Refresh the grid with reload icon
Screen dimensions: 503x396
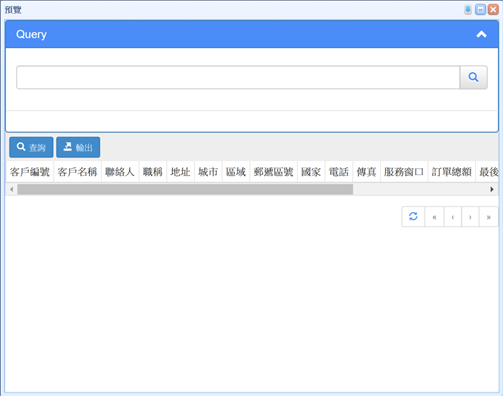click(x=413, y=217)
